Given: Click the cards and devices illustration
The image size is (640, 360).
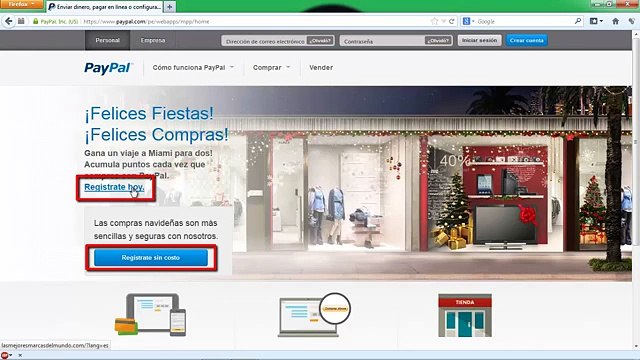Looking at the screenshot, I should point(151,315).
